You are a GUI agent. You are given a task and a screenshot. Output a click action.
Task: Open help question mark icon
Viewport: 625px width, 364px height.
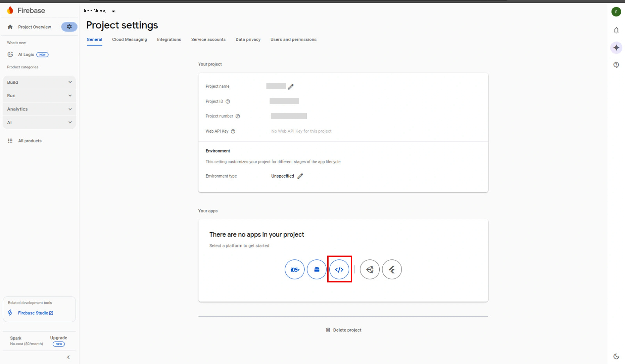point(616,65)
